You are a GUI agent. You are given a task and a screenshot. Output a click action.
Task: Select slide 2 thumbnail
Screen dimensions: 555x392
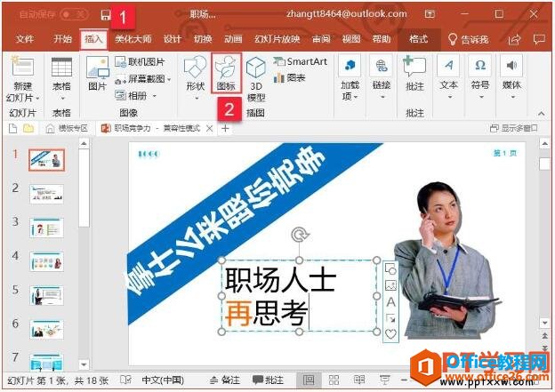click(x=47, y=194)
